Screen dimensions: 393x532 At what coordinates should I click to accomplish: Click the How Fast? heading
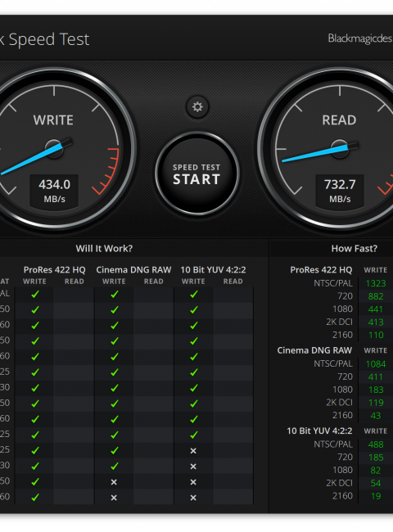pos(355,248)
